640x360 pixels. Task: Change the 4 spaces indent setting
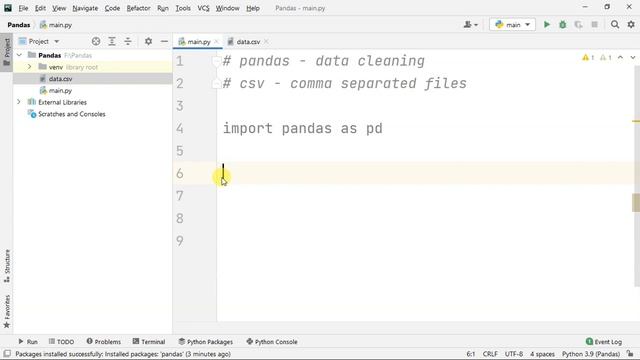click(x=542, y=354)
